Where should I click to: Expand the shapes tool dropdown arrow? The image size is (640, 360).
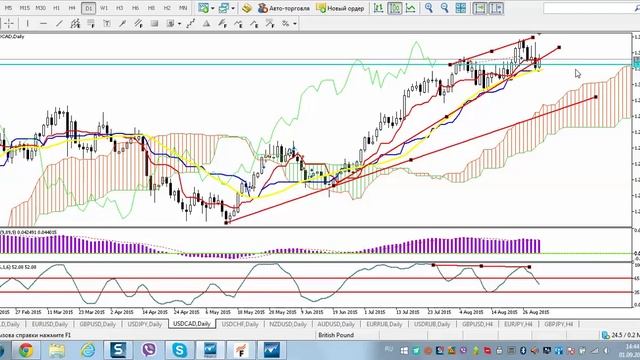click(x=179, y=24)
